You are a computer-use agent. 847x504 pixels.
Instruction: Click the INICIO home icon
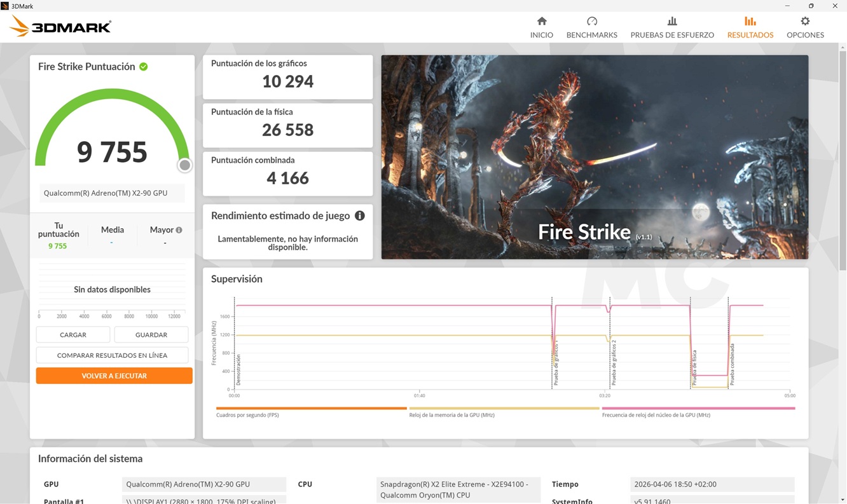[541, 20]
